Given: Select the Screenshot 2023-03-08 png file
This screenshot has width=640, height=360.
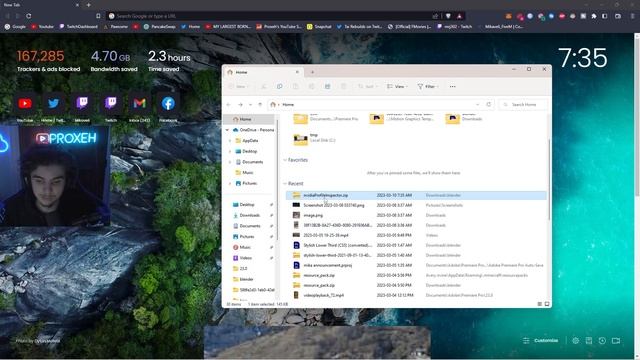Looking at the screenshot, I should [416, 205].
